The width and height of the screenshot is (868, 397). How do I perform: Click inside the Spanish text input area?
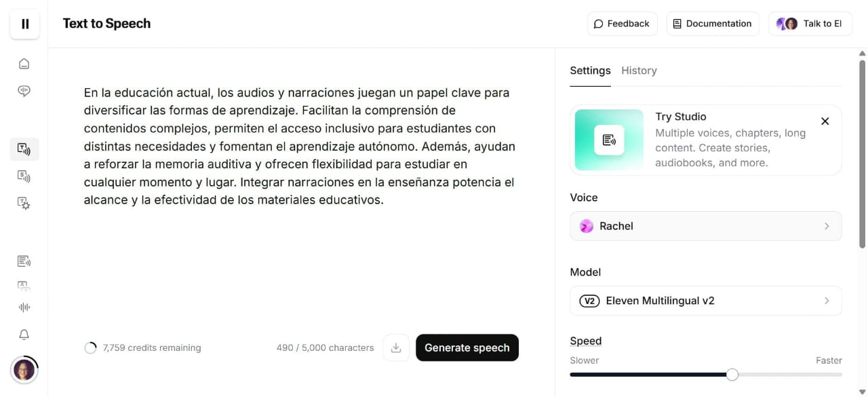[x=298, y=146]
